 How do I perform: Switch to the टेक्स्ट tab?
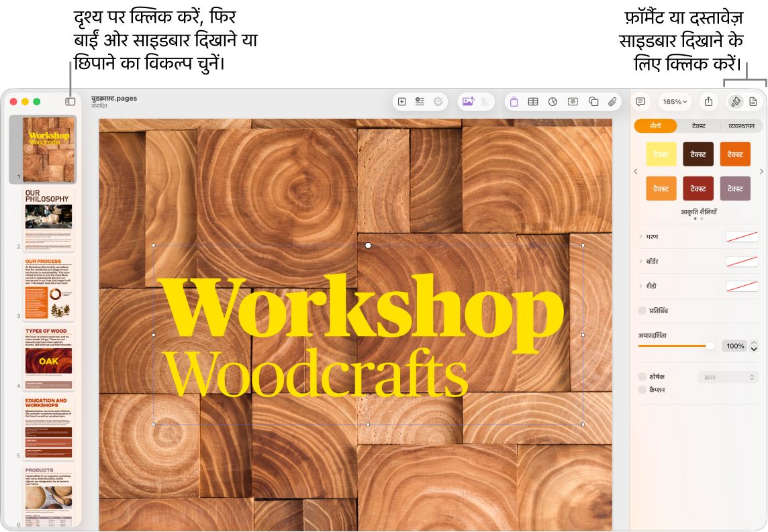698,125
